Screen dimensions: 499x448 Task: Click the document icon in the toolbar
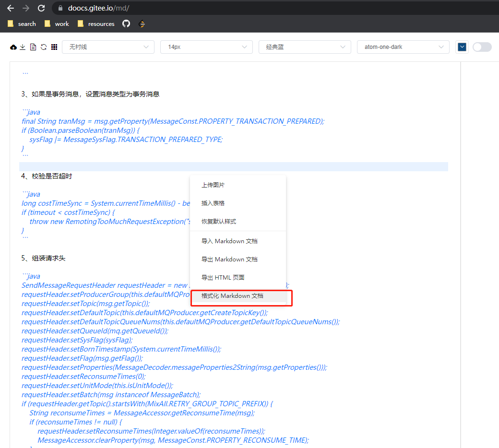(33, 47)
